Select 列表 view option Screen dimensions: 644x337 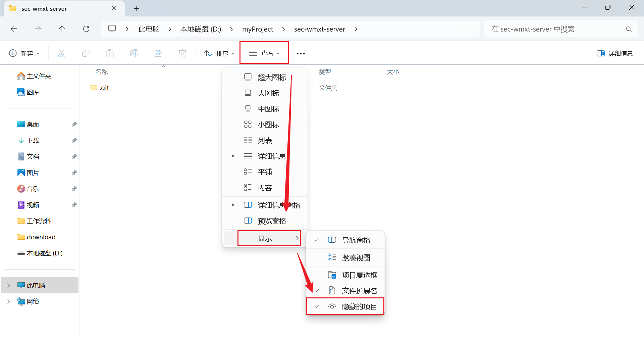(265, 140)
